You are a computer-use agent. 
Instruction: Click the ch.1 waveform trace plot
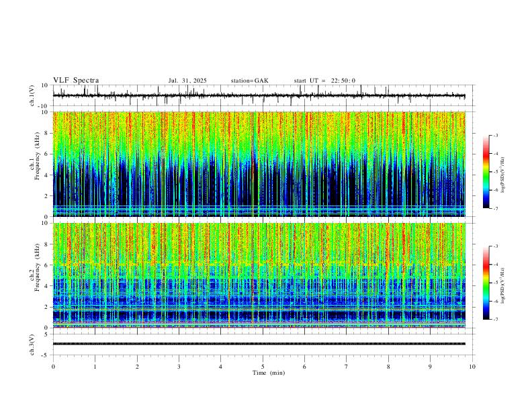tap(259, 95)
